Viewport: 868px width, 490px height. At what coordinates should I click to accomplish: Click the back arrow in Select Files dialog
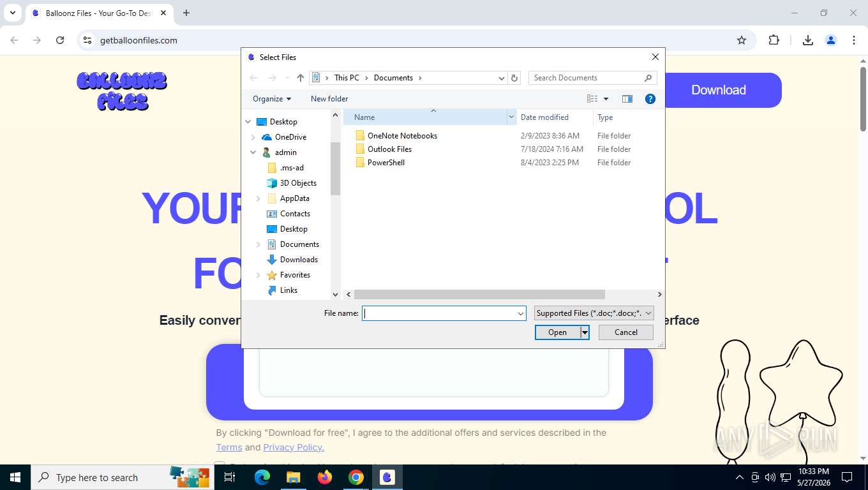tap(253, 78)
